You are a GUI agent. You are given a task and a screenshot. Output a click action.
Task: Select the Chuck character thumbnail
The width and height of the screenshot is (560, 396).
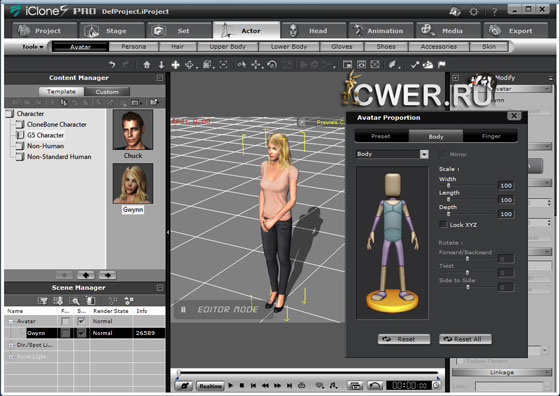pos(133,130)
